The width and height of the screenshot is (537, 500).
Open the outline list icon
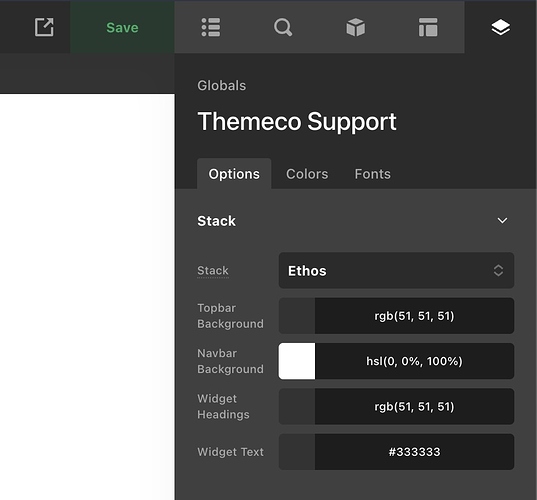tap(211, 27)
